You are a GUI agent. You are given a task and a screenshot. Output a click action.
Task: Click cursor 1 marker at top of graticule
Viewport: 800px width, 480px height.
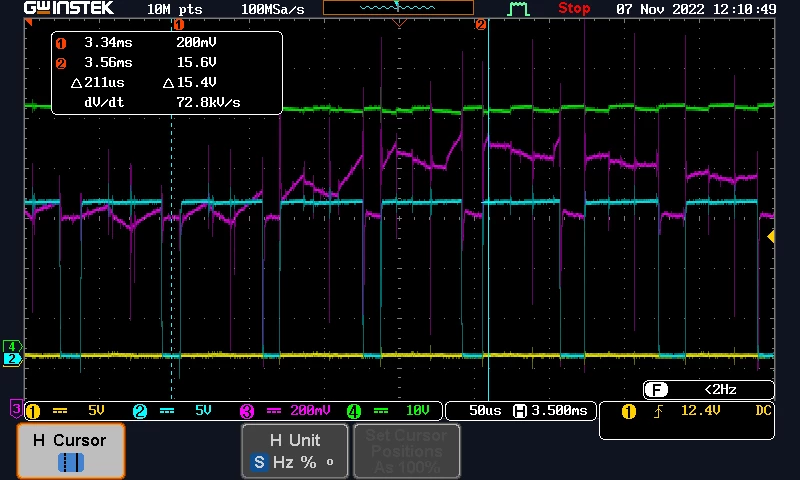point(179,24)
